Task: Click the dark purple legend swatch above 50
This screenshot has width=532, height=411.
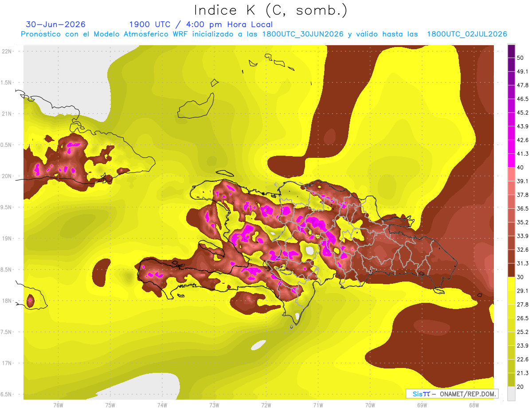Action: point(511,51)
